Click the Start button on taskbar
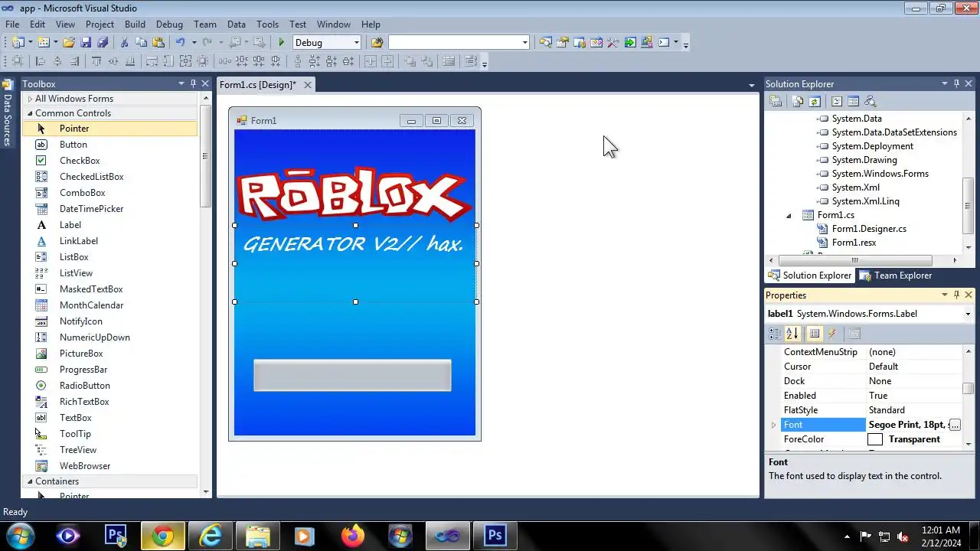Image resolution: width=980 pixels, height=551 pixels. [20, 536]
